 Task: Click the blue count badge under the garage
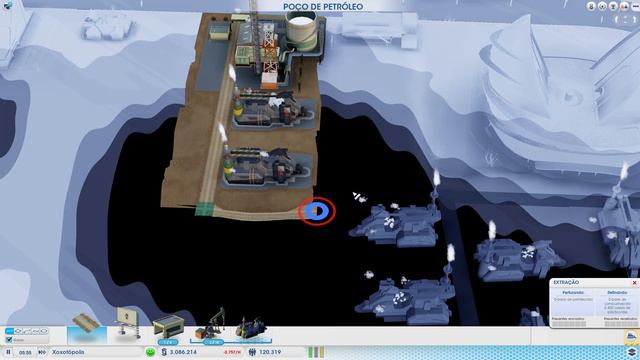(168, 342)
